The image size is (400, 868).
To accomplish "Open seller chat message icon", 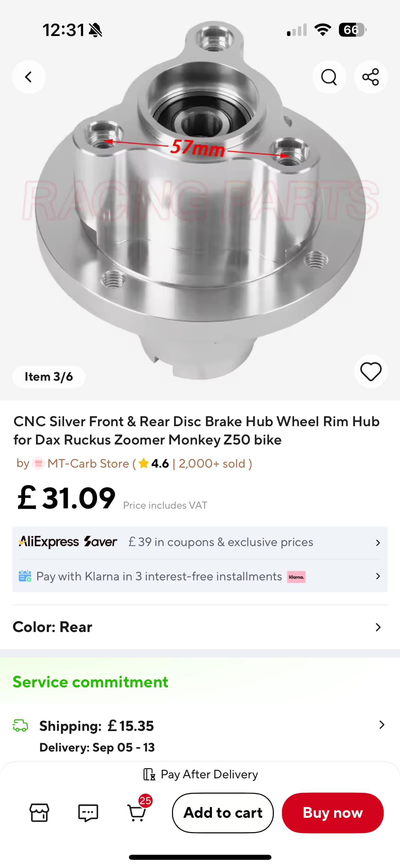I will [x=88, y=813].
